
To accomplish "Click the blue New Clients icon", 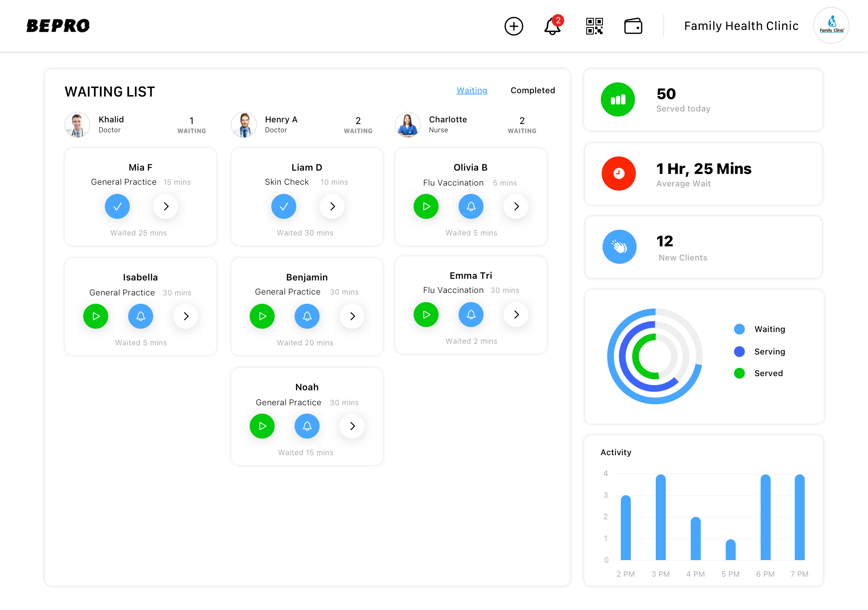I will pyautogui.click(x=619, y=247).
